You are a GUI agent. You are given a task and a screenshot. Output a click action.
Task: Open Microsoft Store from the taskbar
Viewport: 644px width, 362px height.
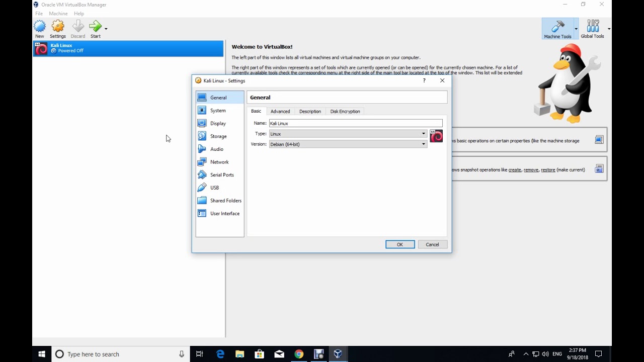pyautogui.click(x=260, y=354)
